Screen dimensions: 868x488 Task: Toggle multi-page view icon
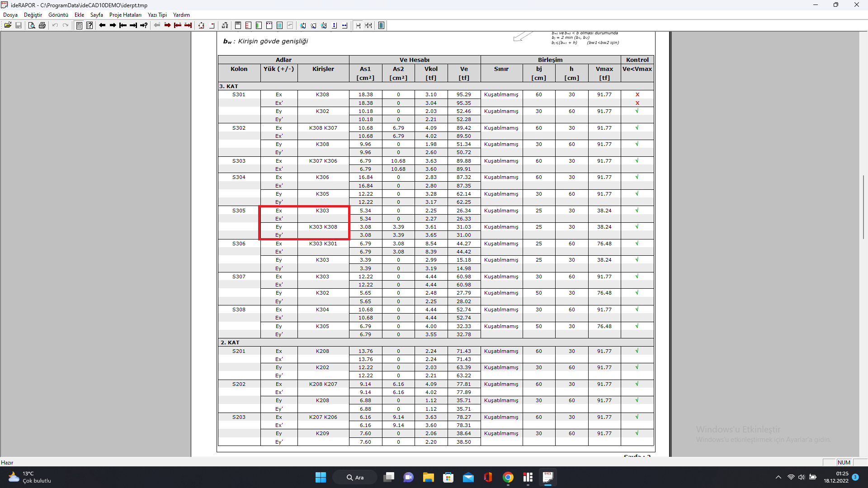click(368, 25)
